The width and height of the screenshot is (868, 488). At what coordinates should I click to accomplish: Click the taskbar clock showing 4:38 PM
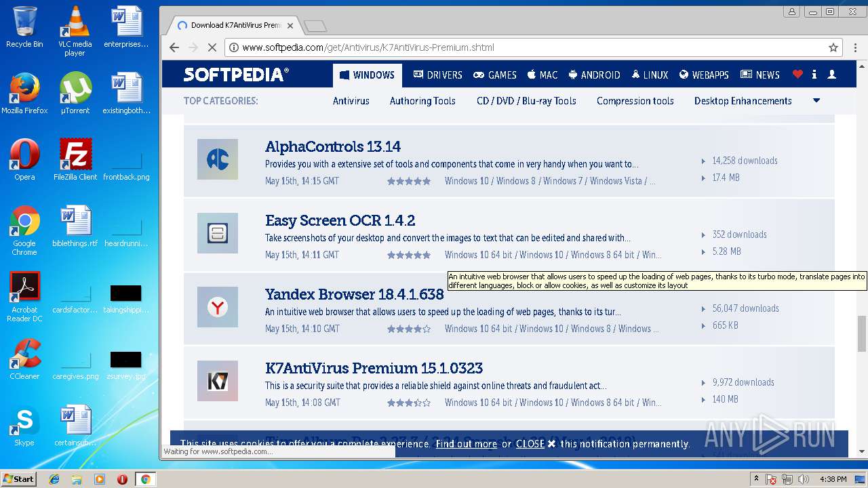point(833,479)
